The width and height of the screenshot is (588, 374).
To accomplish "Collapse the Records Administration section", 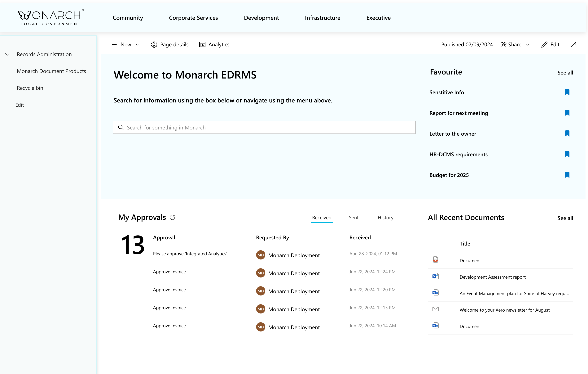I will [x=7, y=54].
